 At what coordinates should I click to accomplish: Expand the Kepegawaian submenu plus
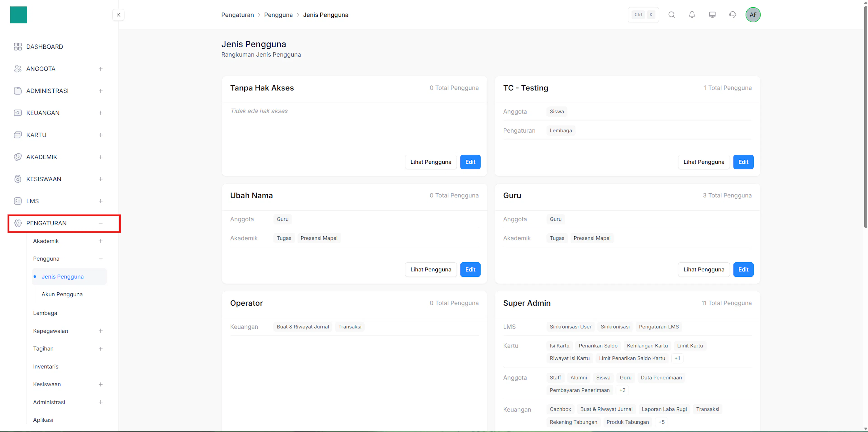(x=100, y=331)
